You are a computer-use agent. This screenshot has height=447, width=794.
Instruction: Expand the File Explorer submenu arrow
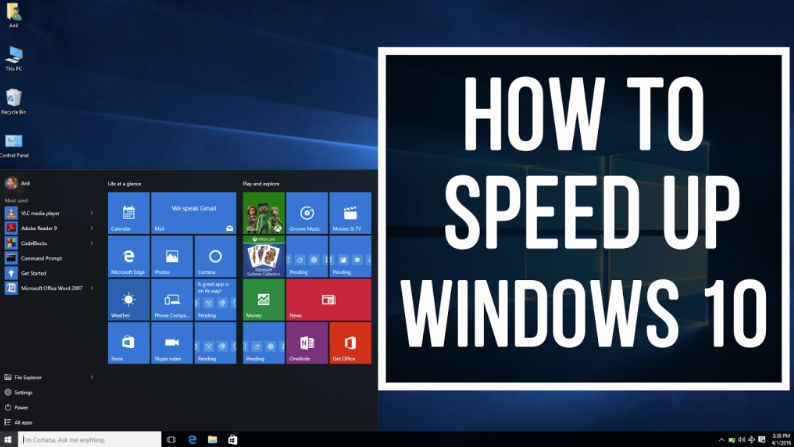click(92, 377)
